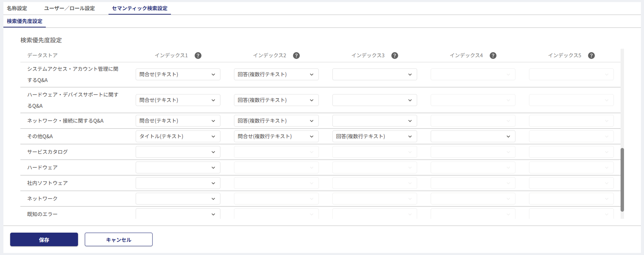Open インデックス1 dropdown for サービスカタログ
644x255 pixels.
pyautogui.click(x=178, y=152)
